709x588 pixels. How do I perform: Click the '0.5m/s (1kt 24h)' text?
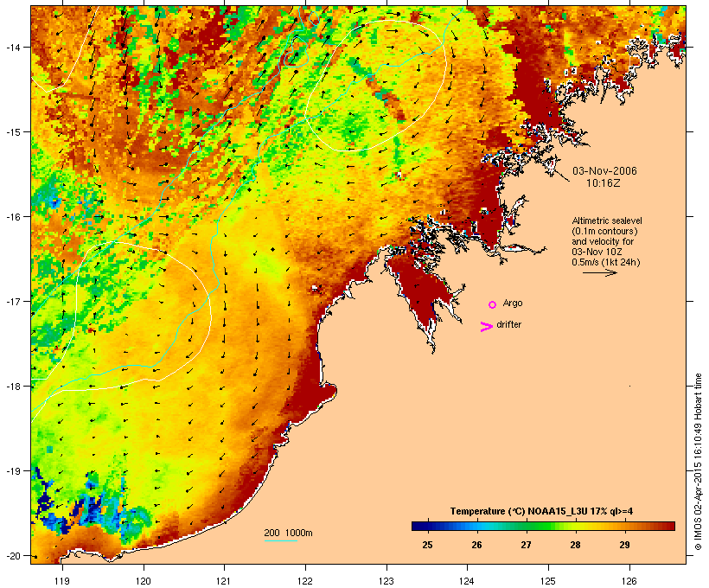(606, 262)
